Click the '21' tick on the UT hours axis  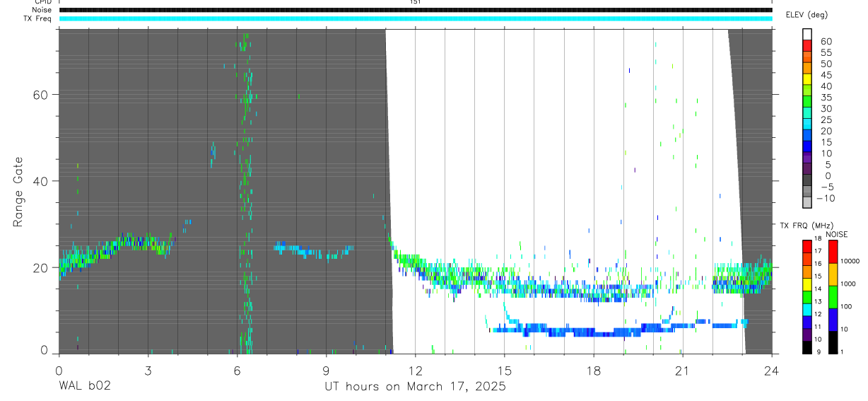pos(683,370)
